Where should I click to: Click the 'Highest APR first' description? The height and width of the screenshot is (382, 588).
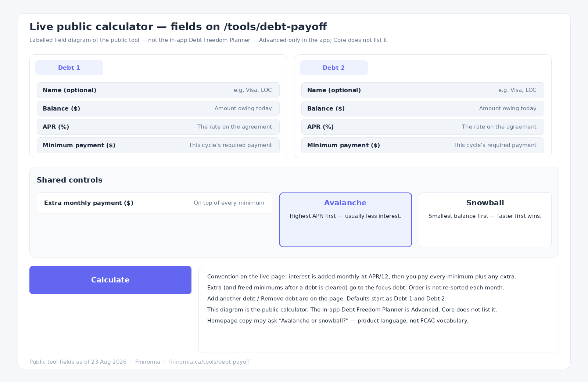click(x=345, y=216)
